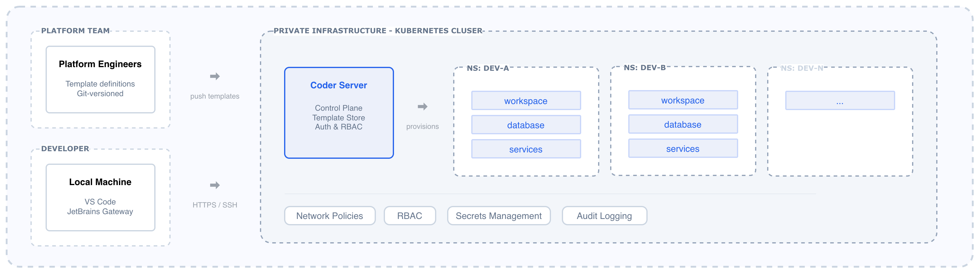Click the arrow above provisions

422,107
